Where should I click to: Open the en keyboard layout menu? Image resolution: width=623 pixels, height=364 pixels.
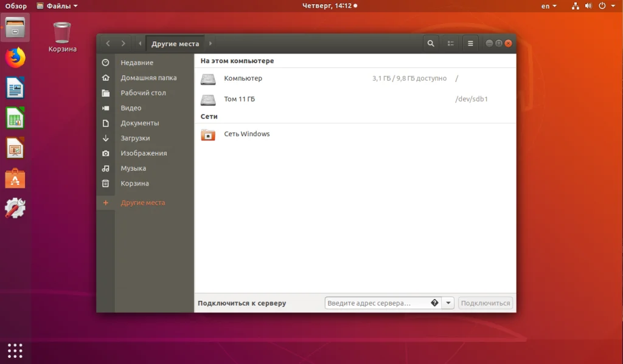coord(549,6)
